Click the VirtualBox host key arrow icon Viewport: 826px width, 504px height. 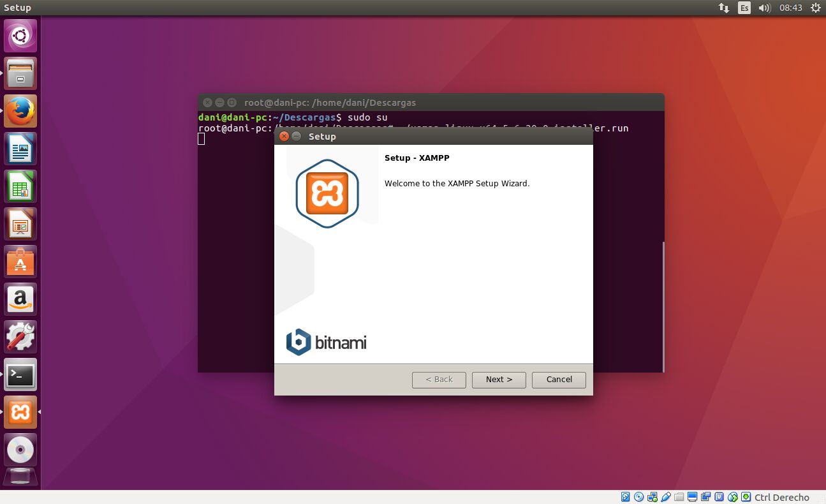pyautogui.click(x=746, y=497)
